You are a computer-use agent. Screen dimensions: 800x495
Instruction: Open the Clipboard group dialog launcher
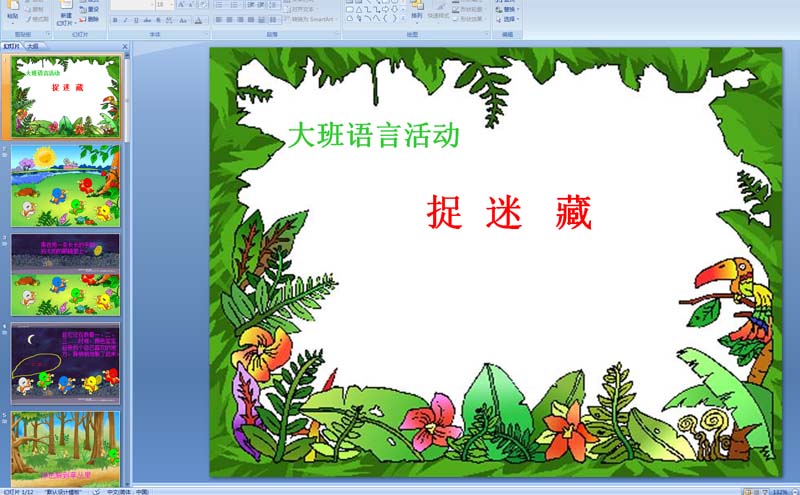click(x=48, y=34)
